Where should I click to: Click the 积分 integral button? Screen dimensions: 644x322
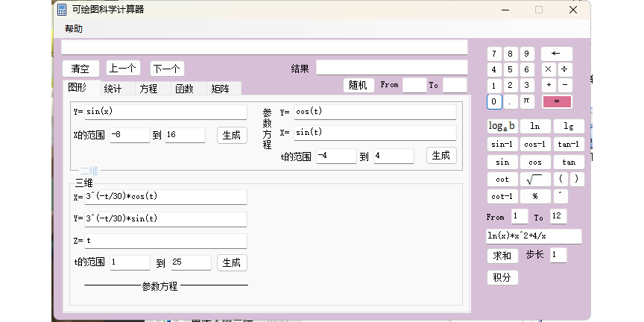pos(502,277)
